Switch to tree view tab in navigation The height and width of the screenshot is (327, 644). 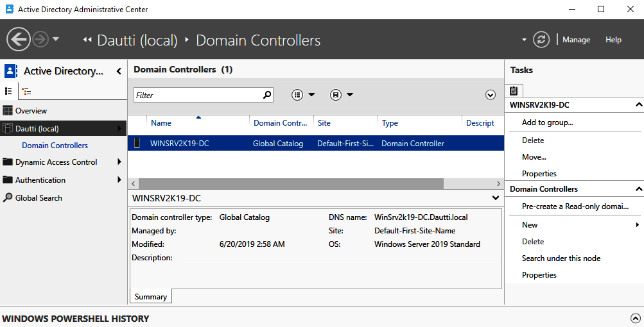click(26, 92)
